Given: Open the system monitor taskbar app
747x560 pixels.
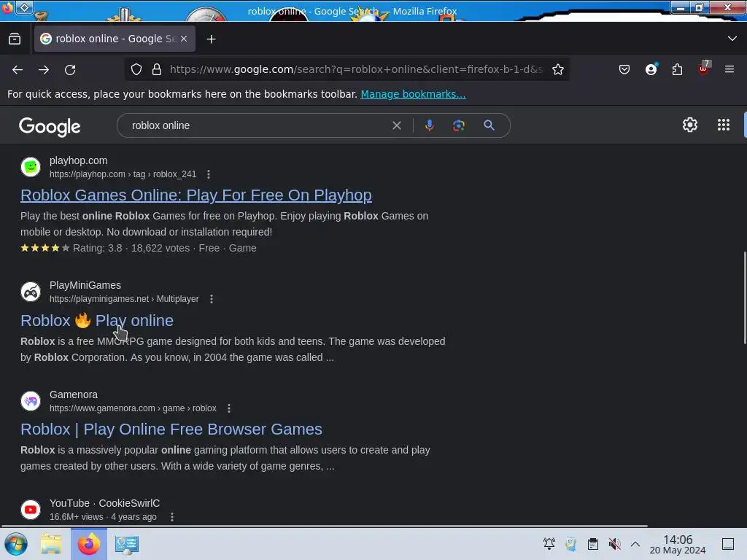Looking at the screenshot, I should (x=126, y=544).
